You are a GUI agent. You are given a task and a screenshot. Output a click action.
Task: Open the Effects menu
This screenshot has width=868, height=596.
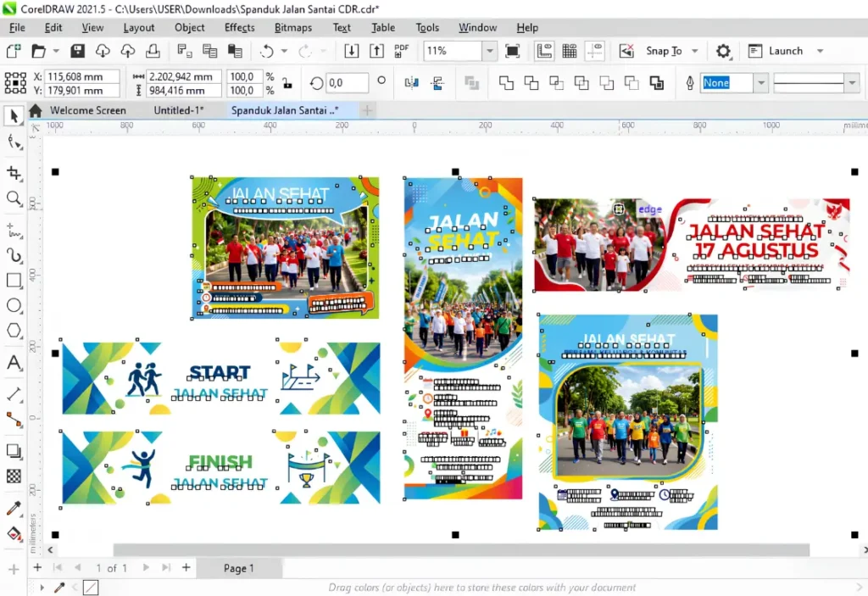click(239, 27)
